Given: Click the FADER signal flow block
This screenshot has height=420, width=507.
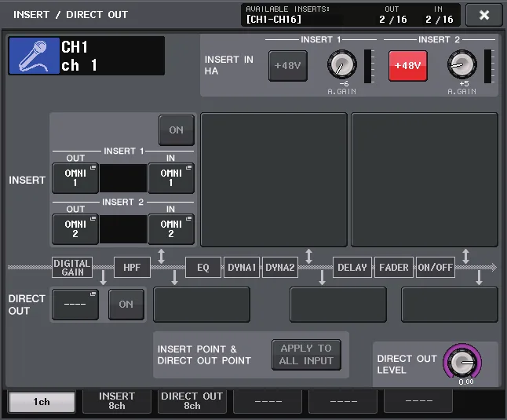Looking at the screenshot, I should pyautogui.click(x=394, y=268).
